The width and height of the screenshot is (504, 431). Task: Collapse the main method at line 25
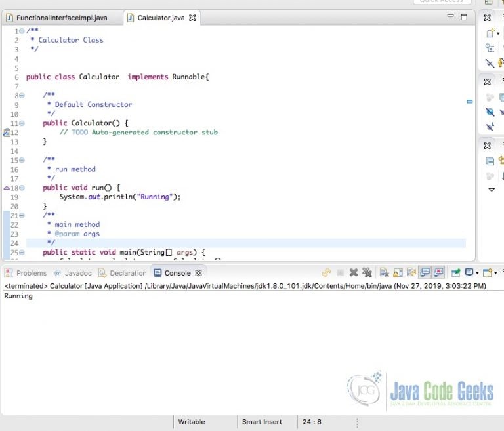pos(22,253)
